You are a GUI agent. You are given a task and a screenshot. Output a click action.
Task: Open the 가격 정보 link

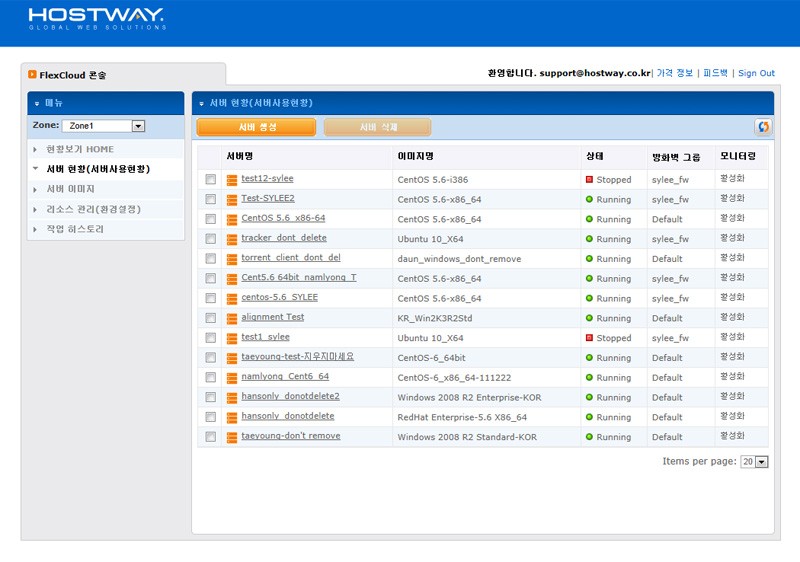point(674,73)
